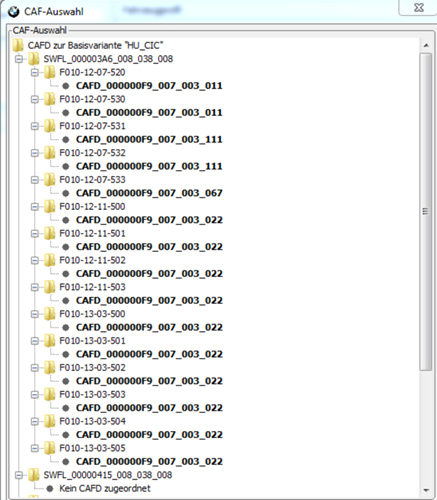
Task: Click folder icon next to F010-12-07-533
Action: coord(49,180)
